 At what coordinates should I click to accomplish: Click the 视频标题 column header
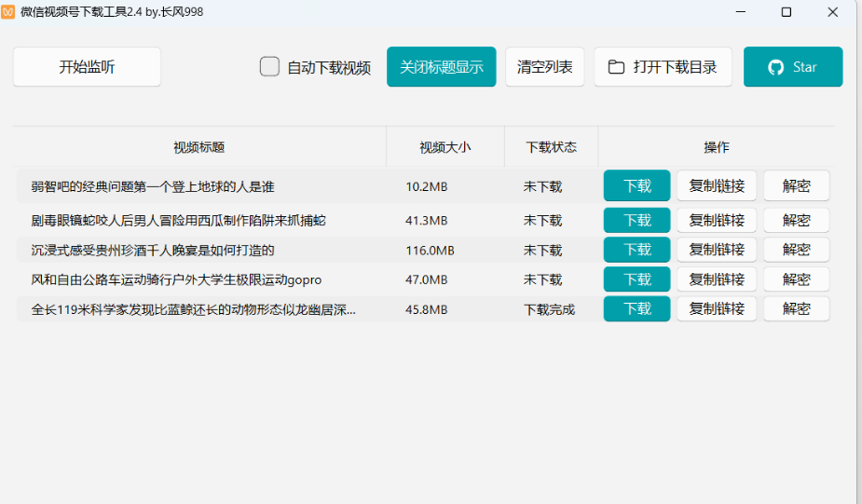(x=198, y=147)
